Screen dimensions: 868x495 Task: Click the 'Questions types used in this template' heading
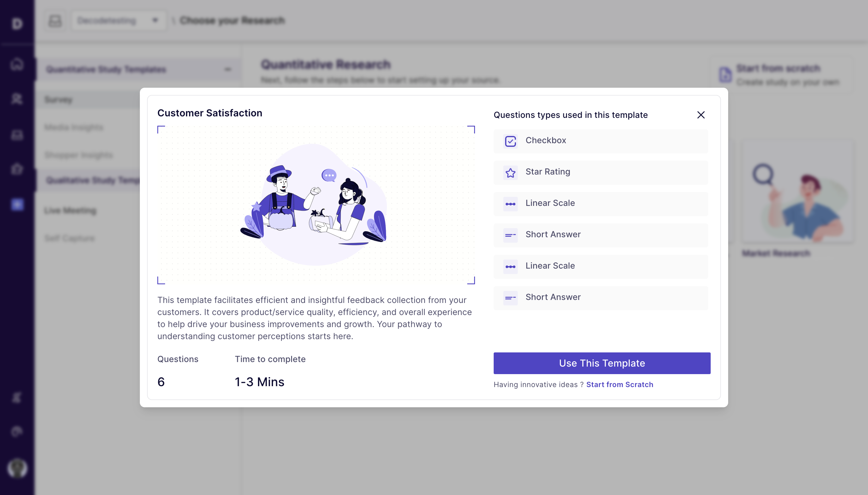pyautogui.click(x=571, y=115)
